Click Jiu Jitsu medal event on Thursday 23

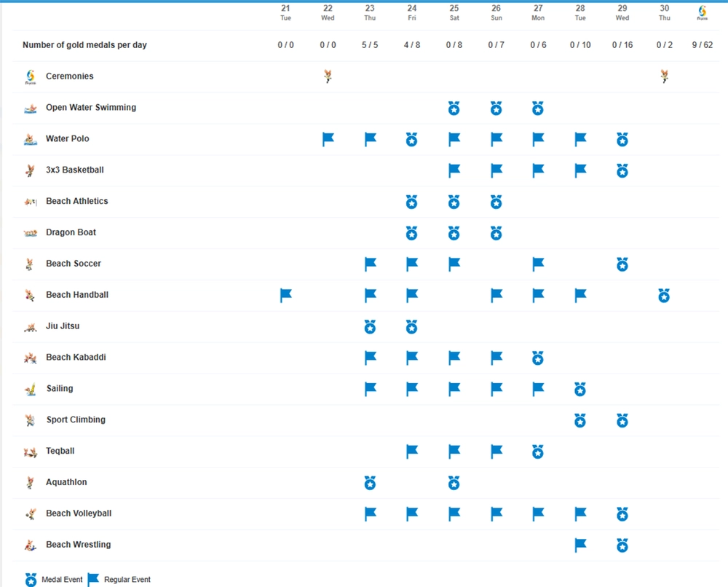(370, 327)
